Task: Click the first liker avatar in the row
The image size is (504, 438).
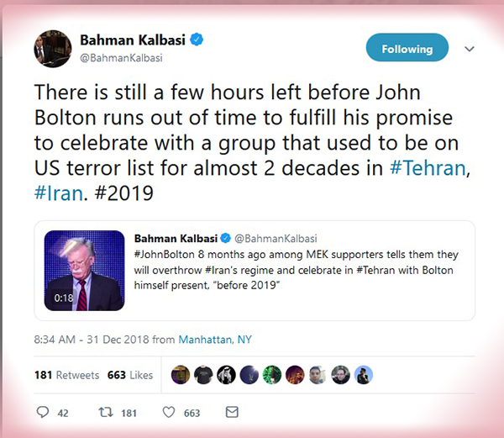Action: 181,375
